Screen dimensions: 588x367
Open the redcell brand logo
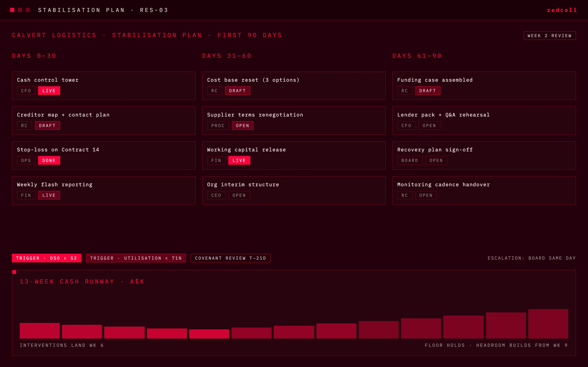coord(562,10)
